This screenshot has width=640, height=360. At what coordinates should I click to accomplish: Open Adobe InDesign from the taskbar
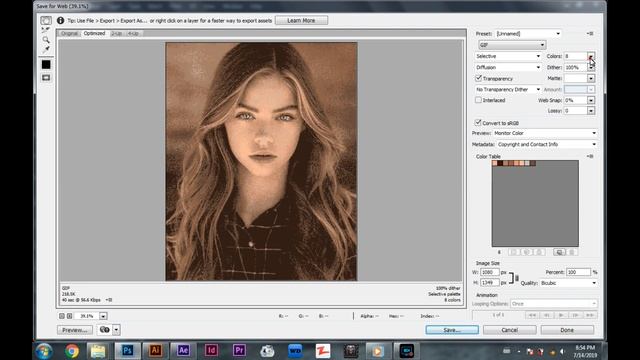(x=211, y=351)
